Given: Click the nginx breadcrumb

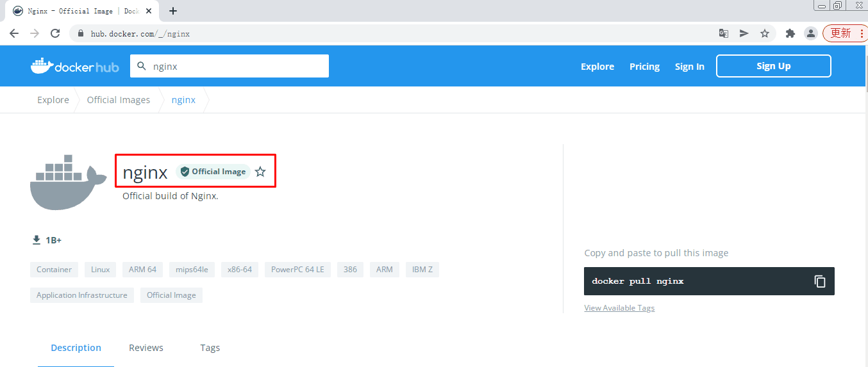Looking at the screenshot, I should (183, 100).
